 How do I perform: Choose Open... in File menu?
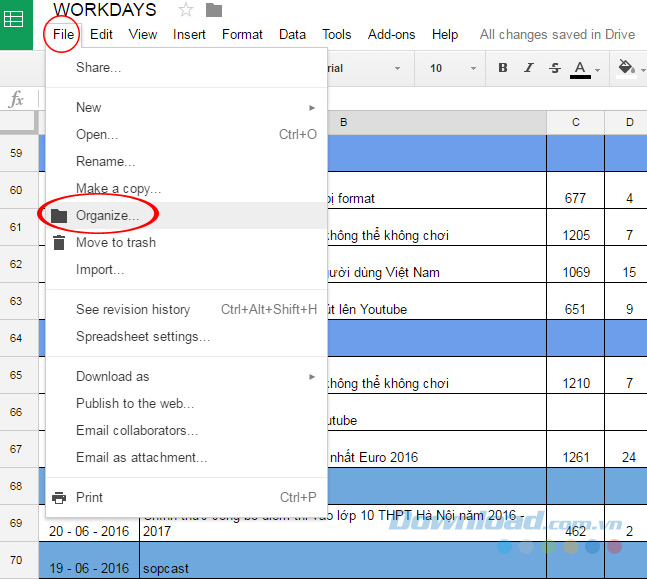[187, 135]
